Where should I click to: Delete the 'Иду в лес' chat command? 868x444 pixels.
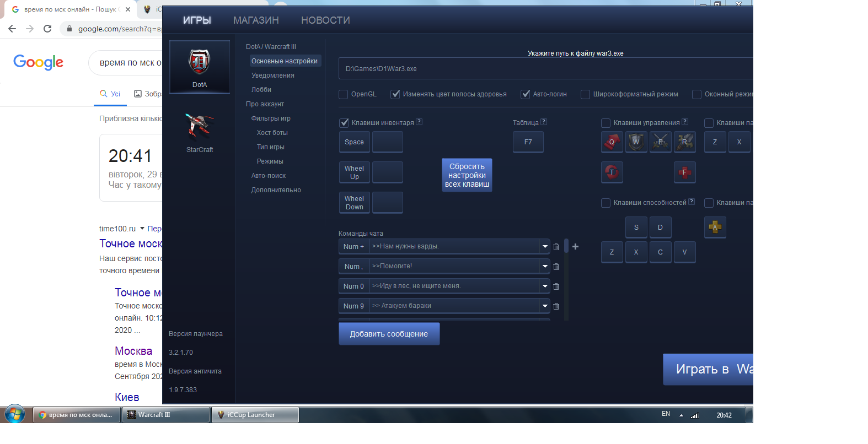click(556, 286)
